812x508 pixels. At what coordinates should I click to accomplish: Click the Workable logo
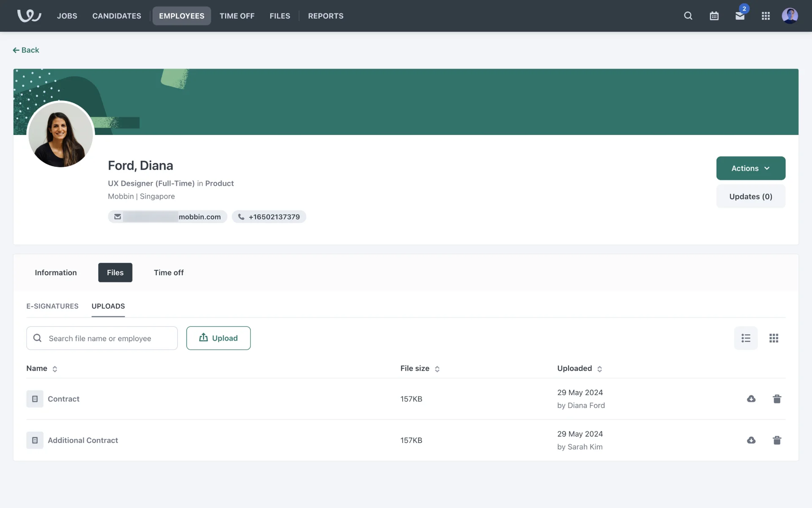29,16
